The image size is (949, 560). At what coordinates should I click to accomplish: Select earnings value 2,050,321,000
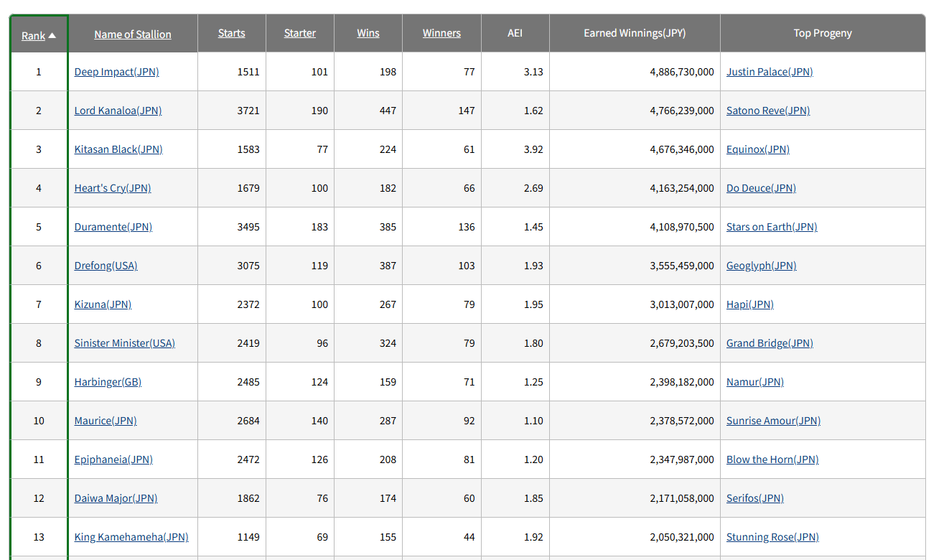pyautogui.click(x=682, y=537)
